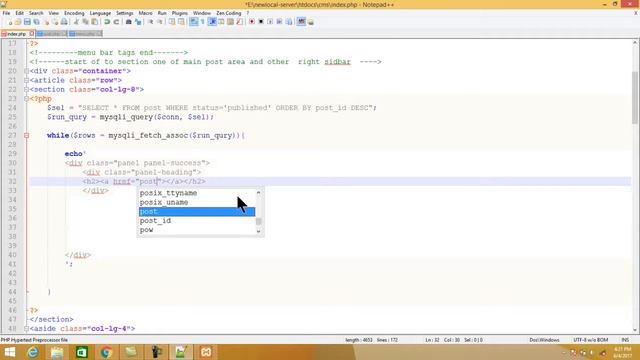Click the editor scrollbar down arrow
640x360 pixels.
(635, 330)
